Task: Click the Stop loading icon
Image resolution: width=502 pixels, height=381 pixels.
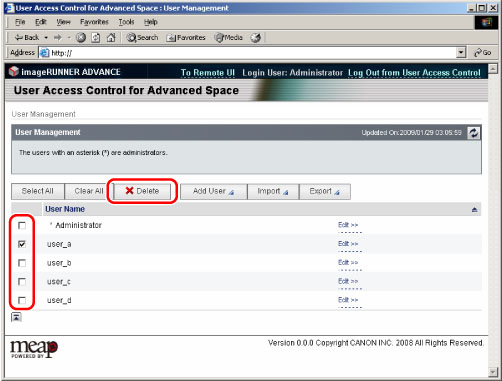Action: 81,38
